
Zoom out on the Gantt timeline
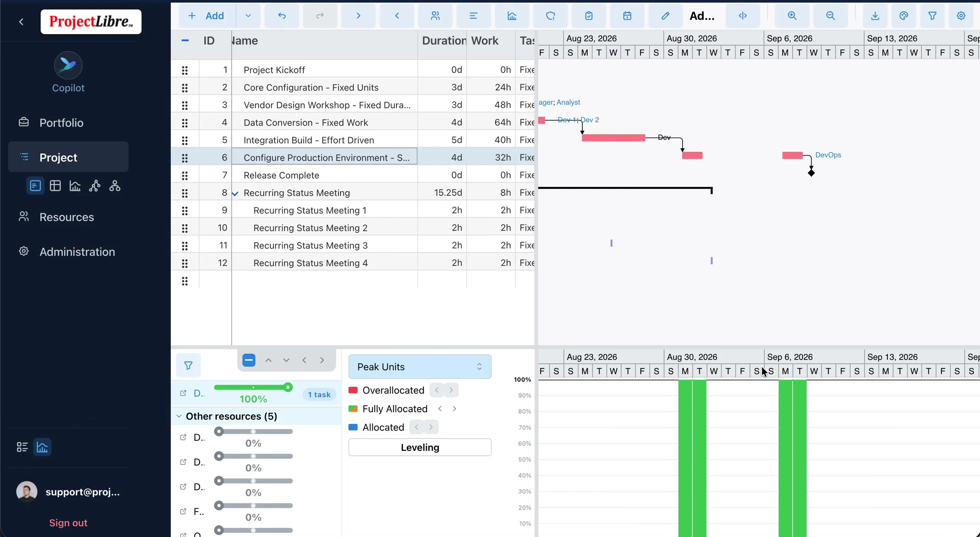830,16
